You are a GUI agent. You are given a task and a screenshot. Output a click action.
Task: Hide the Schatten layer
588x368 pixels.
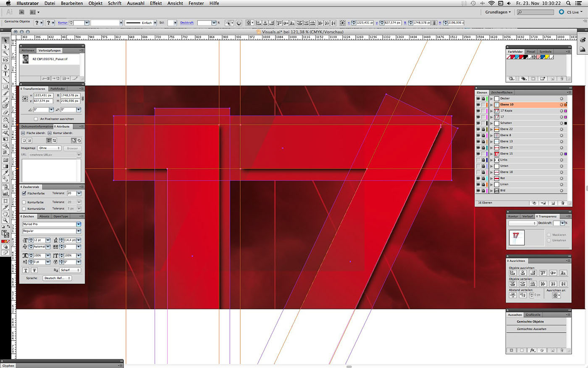click(x=478, y=123)
